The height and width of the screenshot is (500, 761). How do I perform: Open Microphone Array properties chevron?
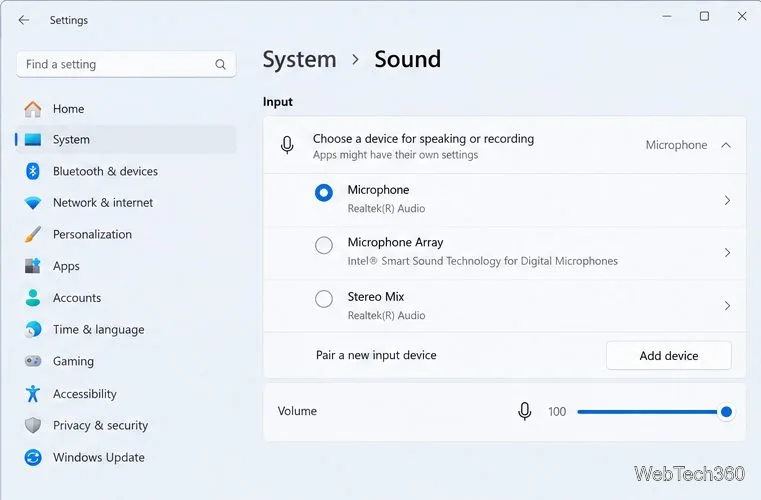point(727,252)
